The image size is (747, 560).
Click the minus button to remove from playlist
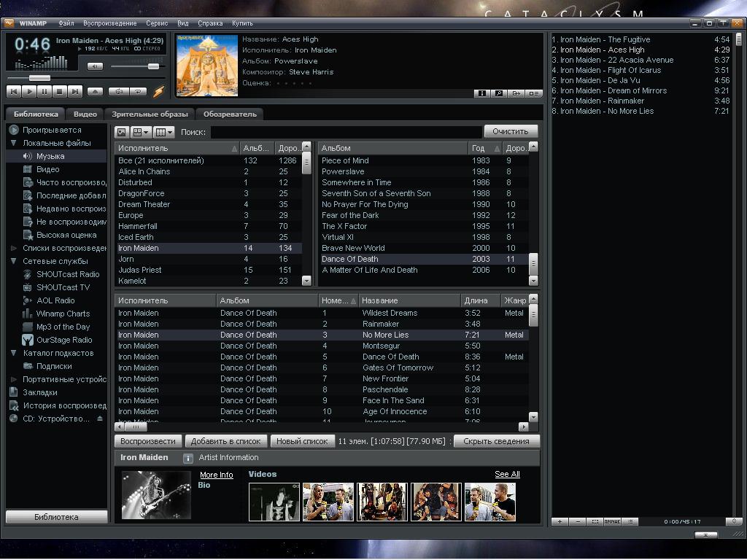pyautogui.click(x=577, y=521)
